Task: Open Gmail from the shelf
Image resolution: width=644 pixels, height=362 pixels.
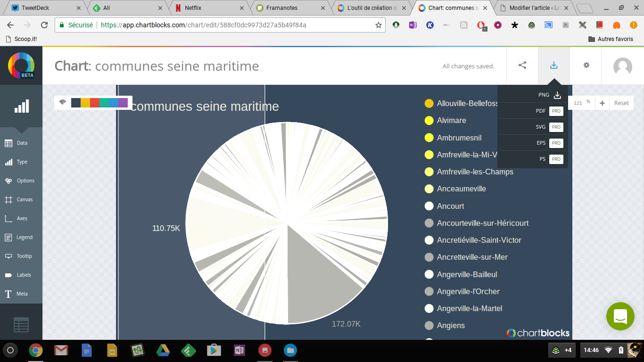Action: [61, 350]
